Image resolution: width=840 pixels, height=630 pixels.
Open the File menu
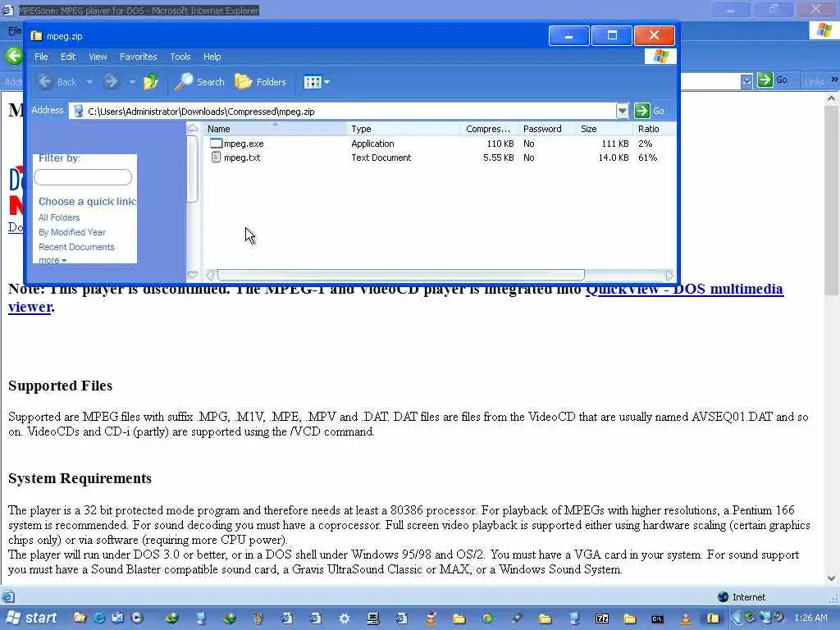[41, 57]
